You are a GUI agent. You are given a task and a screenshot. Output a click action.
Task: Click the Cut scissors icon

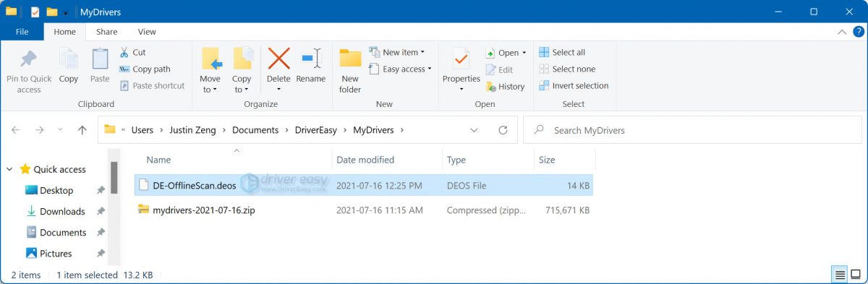124,52
